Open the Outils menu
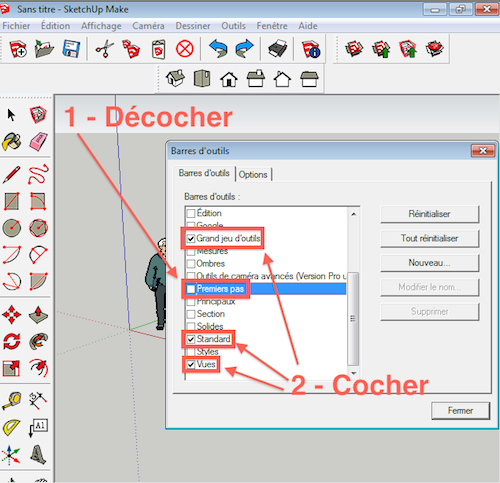The height and width of the screenshot is (483, 500). pos(233,26)
